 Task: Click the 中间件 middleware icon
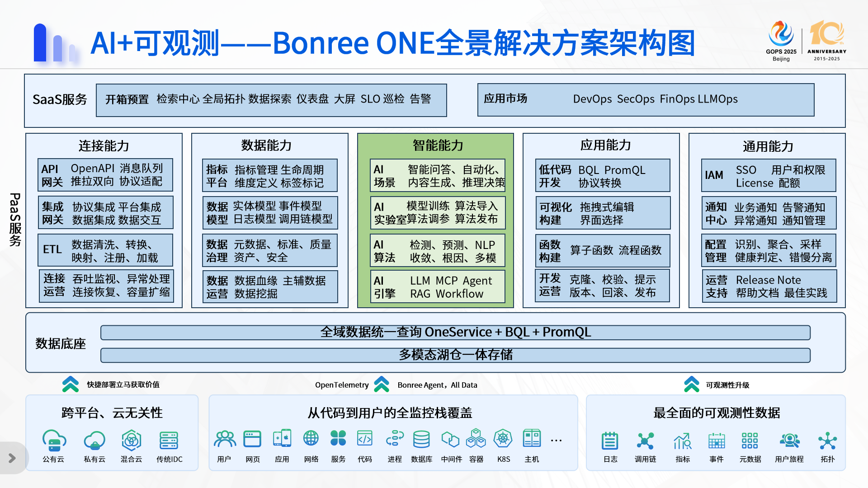[x=450, y=439]
